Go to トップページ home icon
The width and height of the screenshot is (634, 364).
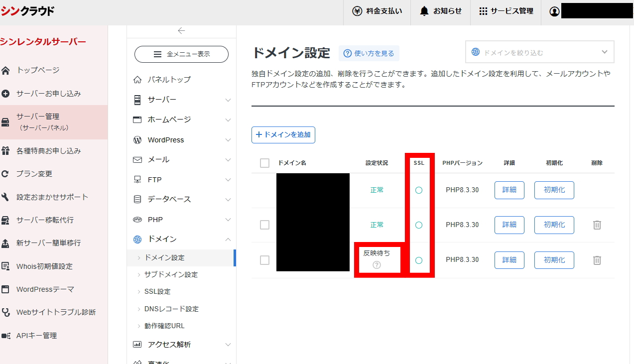point(6,70)
